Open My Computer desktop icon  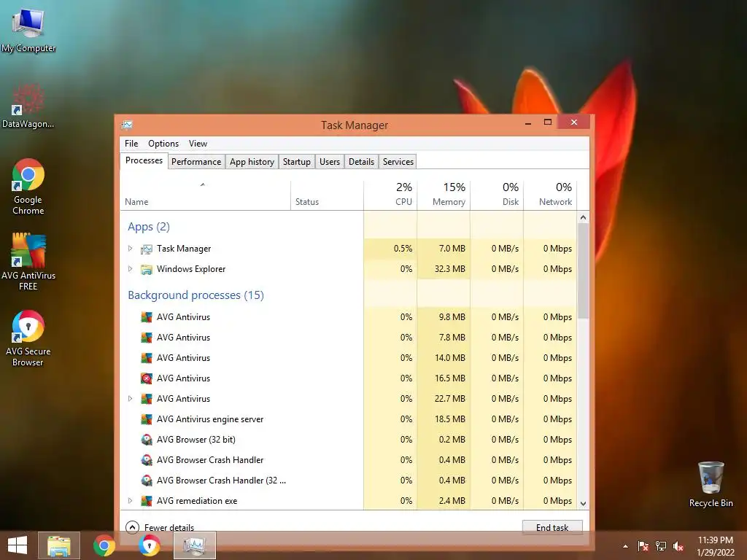28,28
